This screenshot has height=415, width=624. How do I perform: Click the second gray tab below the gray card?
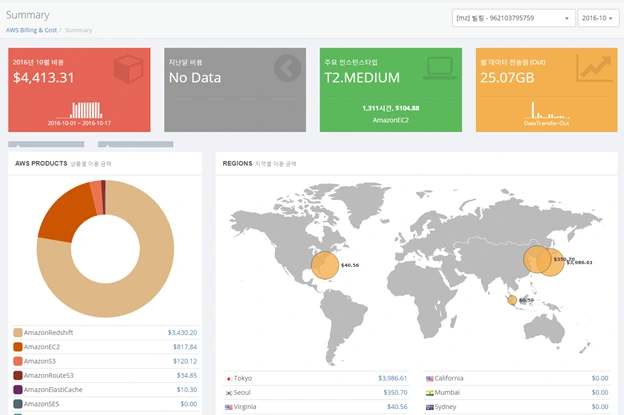[x=136, y=144]
